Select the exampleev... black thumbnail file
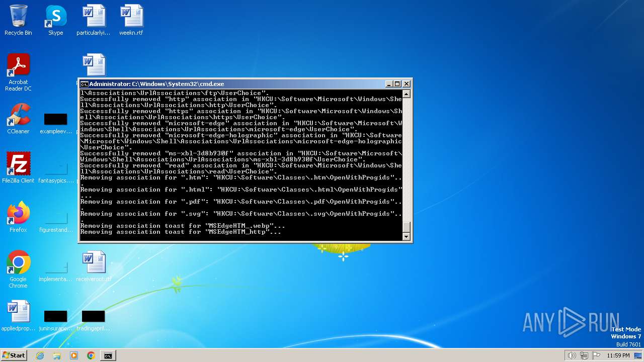This screenshot has height=362, width=644. tap(55, 123)
